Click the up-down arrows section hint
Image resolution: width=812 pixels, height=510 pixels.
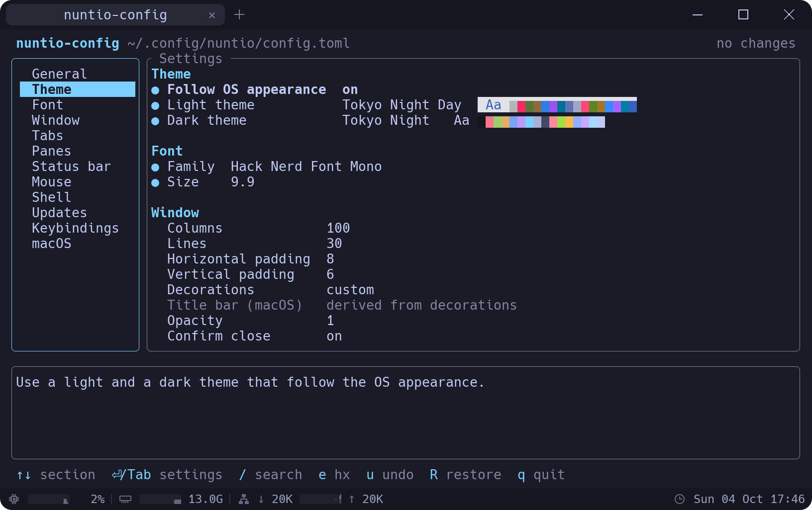(56, 475)
